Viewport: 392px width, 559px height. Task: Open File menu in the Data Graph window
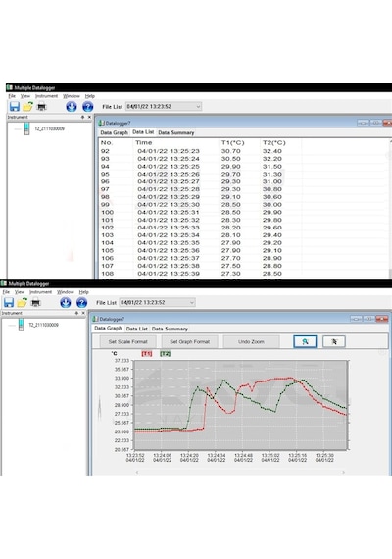click(x=6, y=292)
